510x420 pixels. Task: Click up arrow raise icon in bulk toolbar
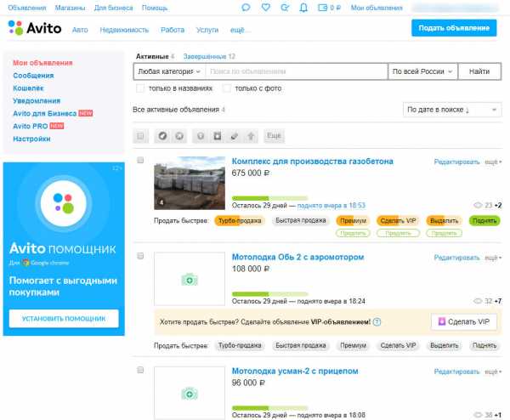click(x=251, y=136)
